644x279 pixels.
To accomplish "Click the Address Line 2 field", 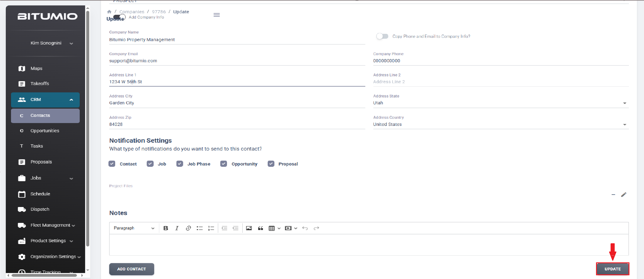I will [501, 82].
